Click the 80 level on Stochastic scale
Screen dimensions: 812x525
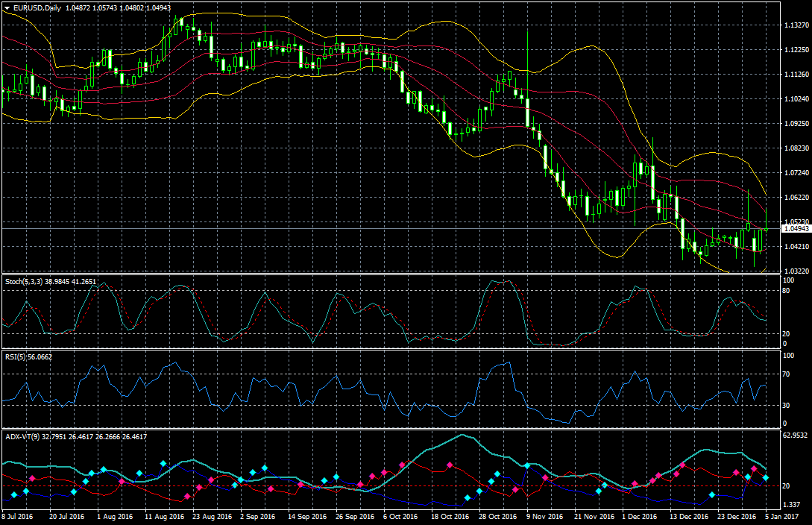coord(786,291)
